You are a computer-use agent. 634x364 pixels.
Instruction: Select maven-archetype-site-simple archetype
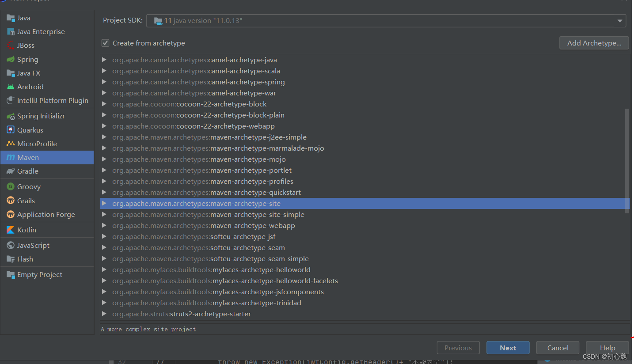point(365,214)
